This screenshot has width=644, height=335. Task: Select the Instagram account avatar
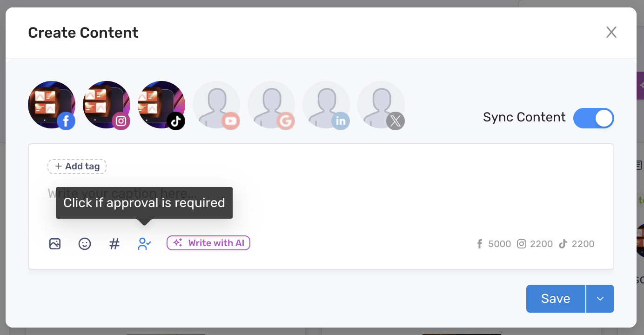(x=107, y=105)
